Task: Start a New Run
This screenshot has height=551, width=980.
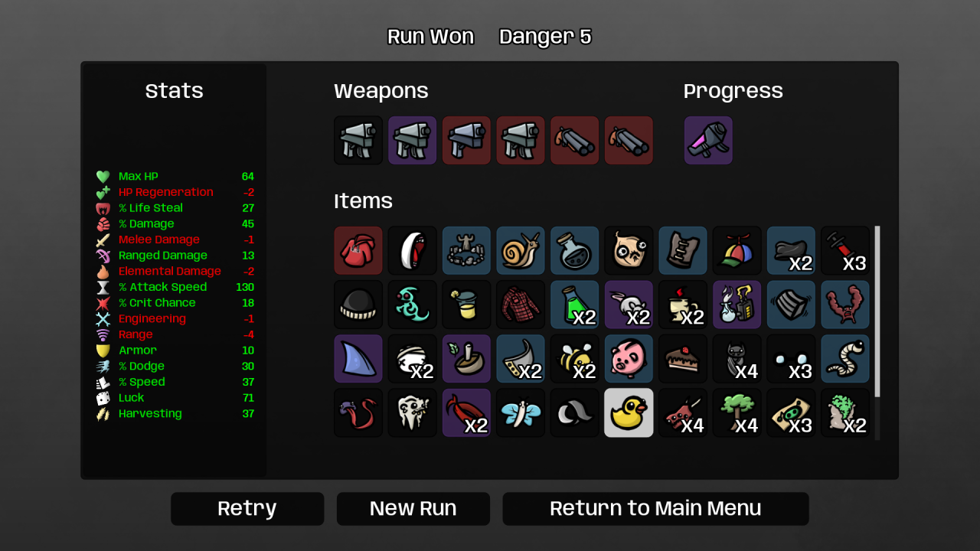Action: tap(413, 509)
